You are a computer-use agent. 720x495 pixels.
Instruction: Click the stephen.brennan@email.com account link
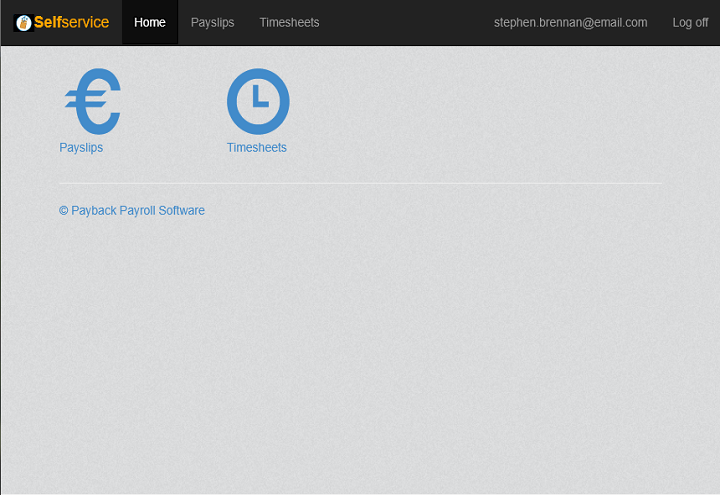coord(570,22)
